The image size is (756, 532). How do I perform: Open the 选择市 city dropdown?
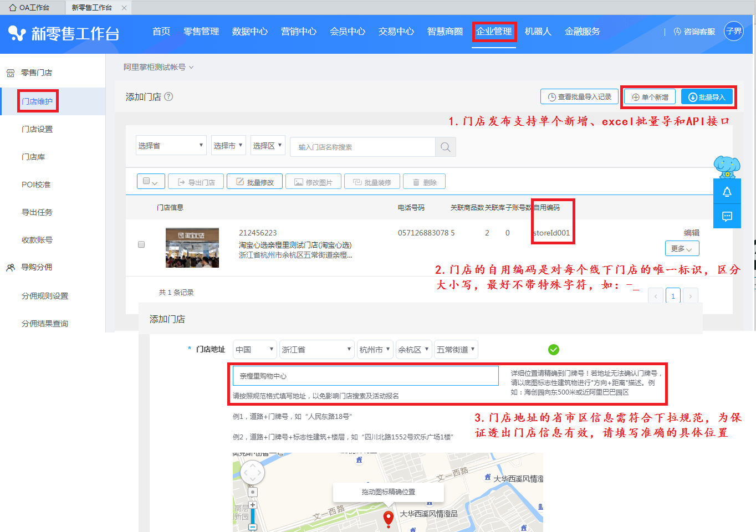228,145
